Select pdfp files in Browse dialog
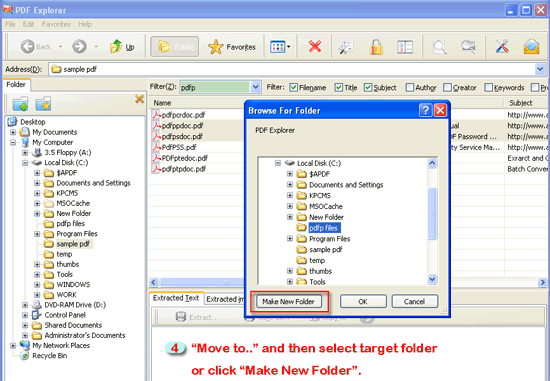The width and height of the screenshot is (550, 381). click(323, 228)
